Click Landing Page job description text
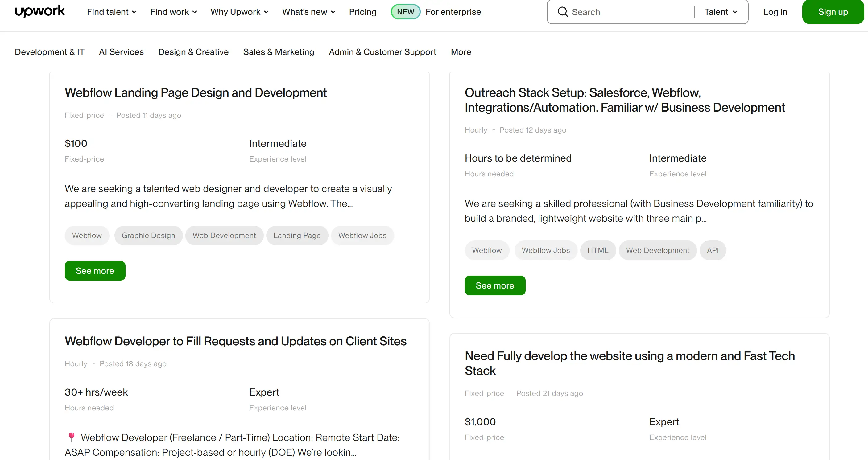Image resolution: width=868 pixels, height=460 pixels. pos(228,196)
